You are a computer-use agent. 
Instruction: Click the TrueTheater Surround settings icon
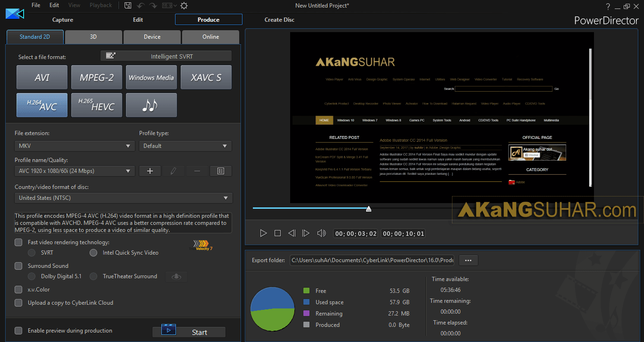(176, 276)
